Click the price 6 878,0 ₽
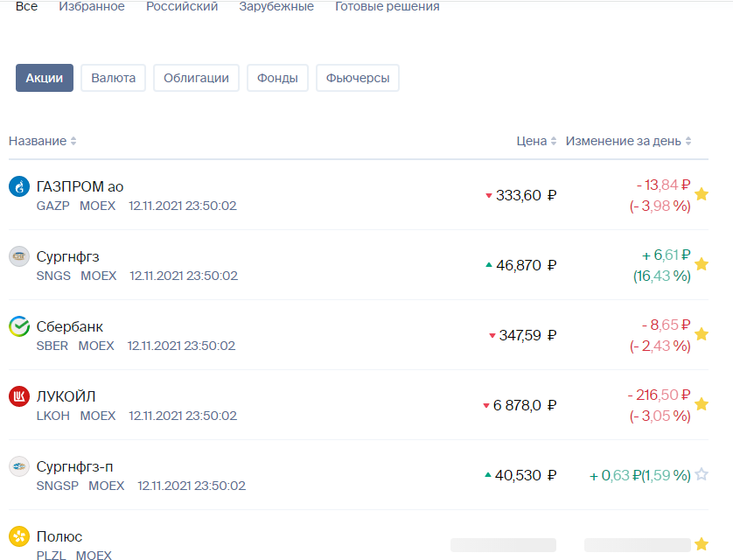 [x=525, y=405]
